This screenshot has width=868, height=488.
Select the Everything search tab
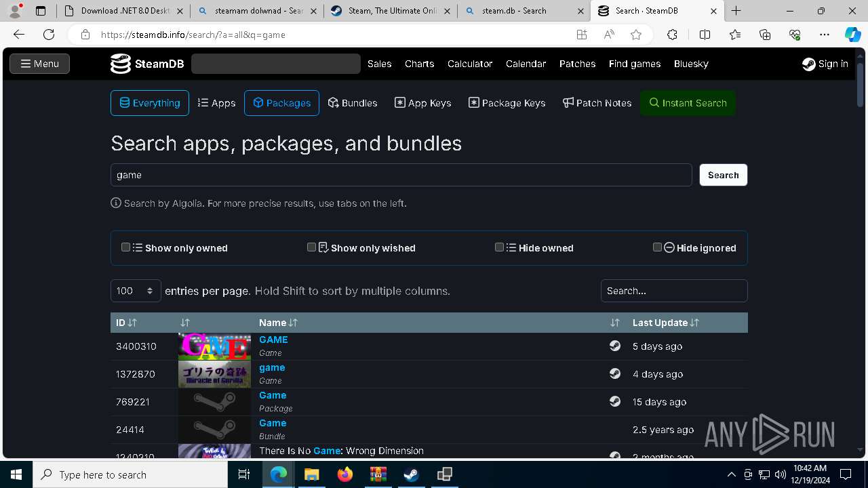150,103
